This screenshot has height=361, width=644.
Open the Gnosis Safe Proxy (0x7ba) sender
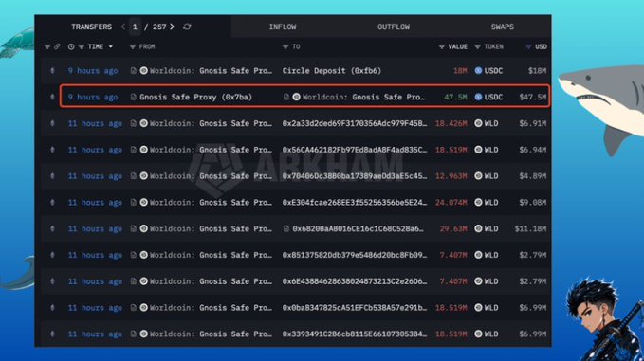click(x=195, y=97)
